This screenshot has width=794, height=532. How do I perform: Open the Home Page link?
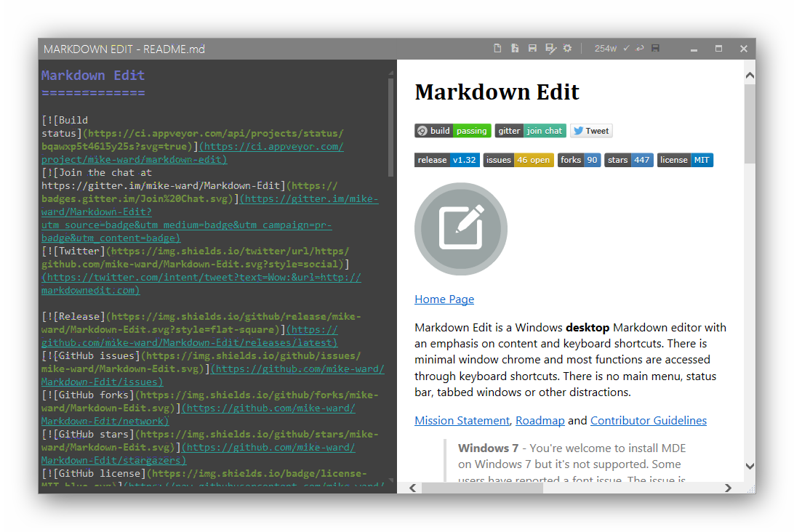[x=444, y=299]
